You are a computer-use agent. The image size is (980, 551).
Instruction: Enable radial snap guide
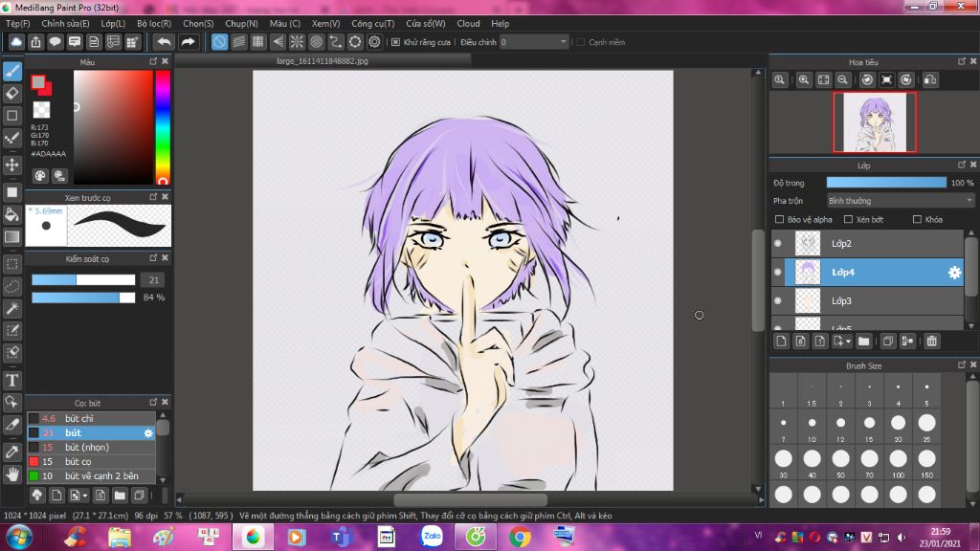pos(297,42)
